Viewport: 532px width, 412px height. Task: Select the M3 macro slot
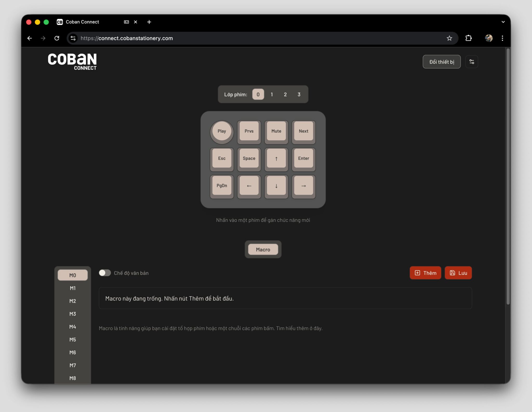[x=72, y=314]
